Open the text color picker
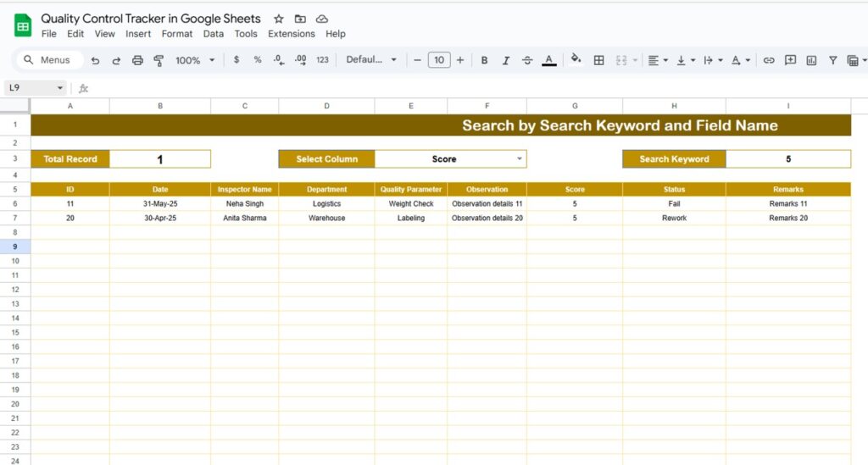Viewport: 868px width, 465px height. click(548, 60)
